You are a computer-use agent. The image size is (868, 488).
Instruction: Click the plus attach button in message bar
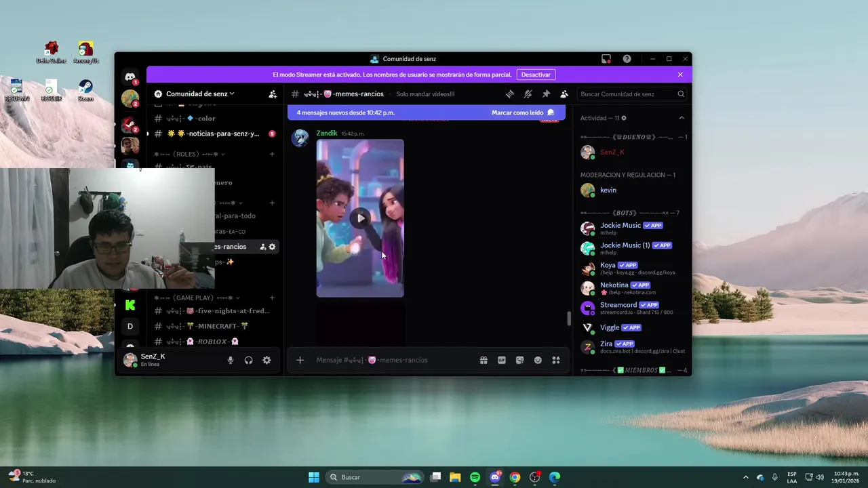pos(300,360)
